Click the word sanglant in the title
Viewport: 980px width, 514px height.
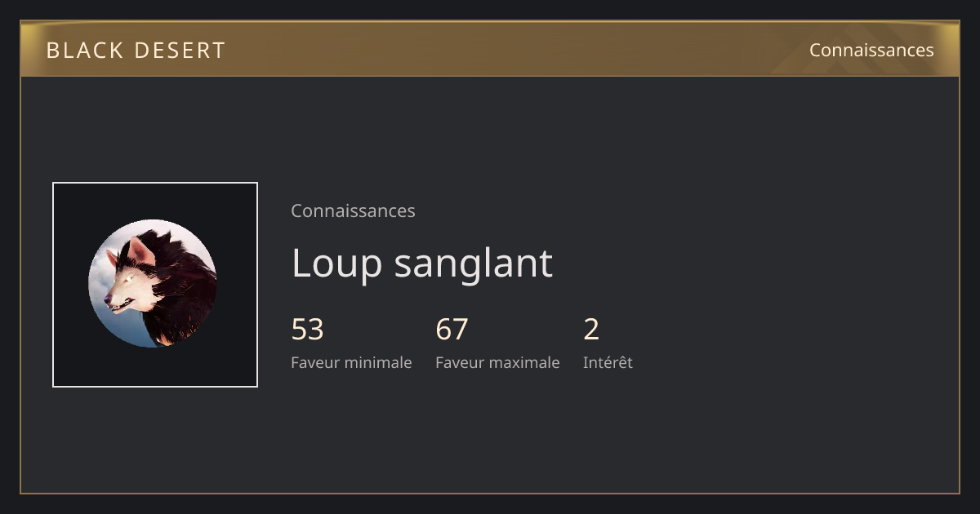[x=474, y=264]
